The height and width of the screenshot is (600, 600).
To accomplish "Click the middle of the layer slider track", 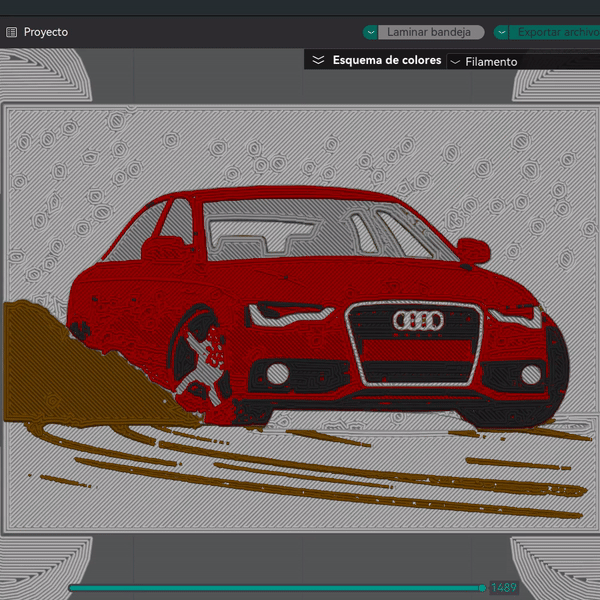I will point(275,588).
